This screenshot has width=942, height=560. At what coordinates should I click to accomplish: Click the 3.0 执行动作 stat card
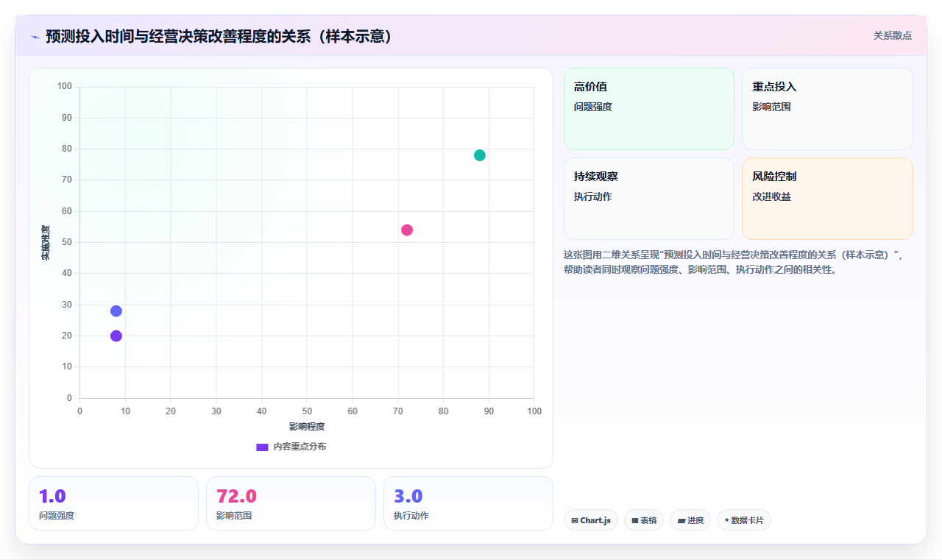tap(468, 503)
